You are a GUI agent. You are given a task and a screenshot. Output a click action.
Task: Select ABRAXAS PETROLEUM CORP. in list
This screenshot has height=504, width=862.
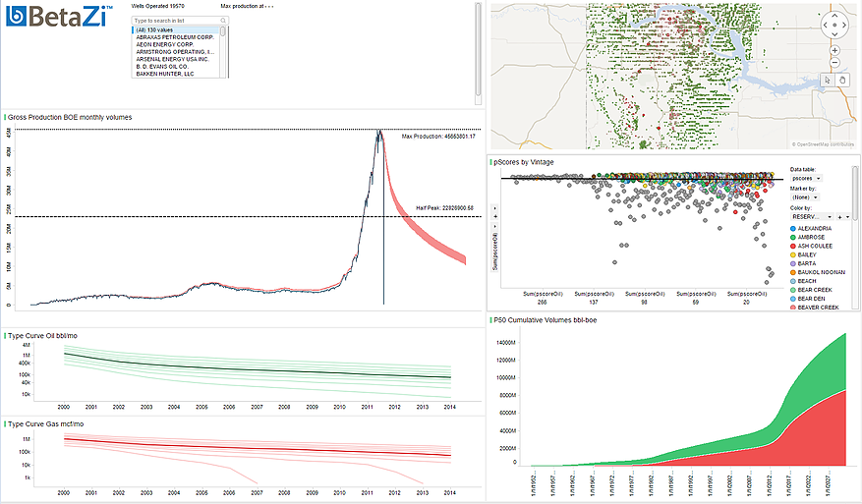pyautogui.click(x=175, y=36)
